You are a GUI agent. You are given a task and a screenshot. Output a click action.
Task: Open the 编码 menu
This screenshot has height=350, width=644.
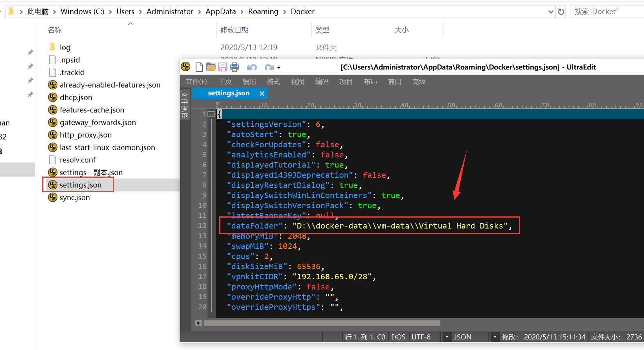[x=322, y=82]
